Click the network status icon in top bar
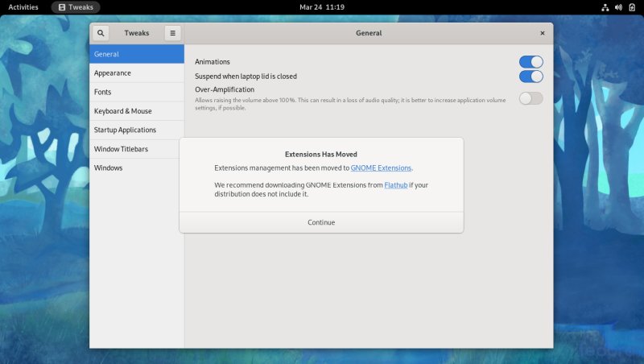 [605, 7]
